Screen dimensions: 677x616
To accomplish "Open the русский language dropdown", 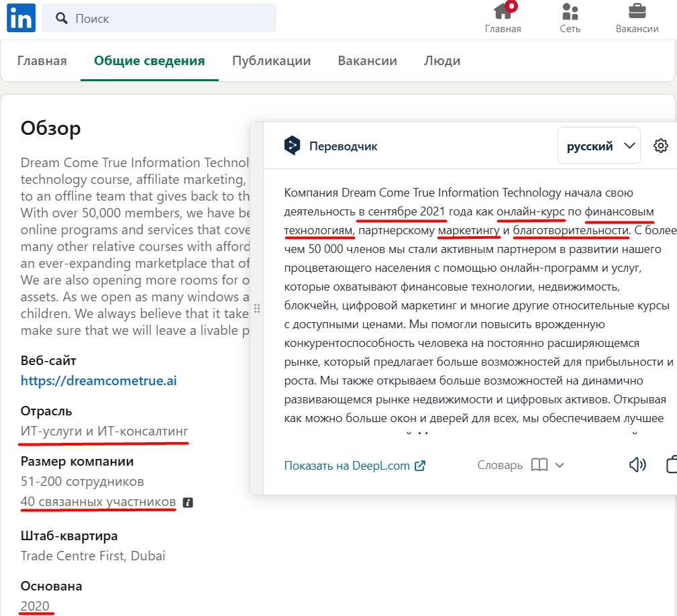I will pyautogui.click(x=599, y=146).
